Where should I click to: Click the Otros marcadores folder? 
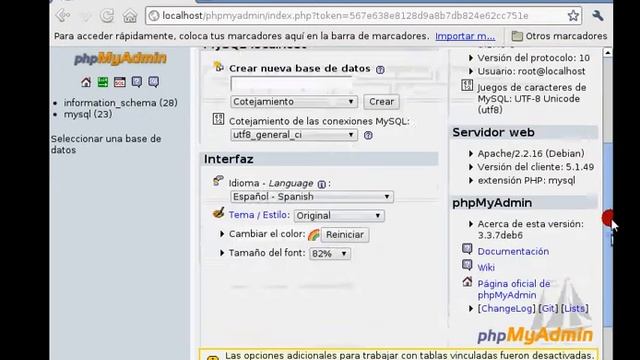coord(559,36)
